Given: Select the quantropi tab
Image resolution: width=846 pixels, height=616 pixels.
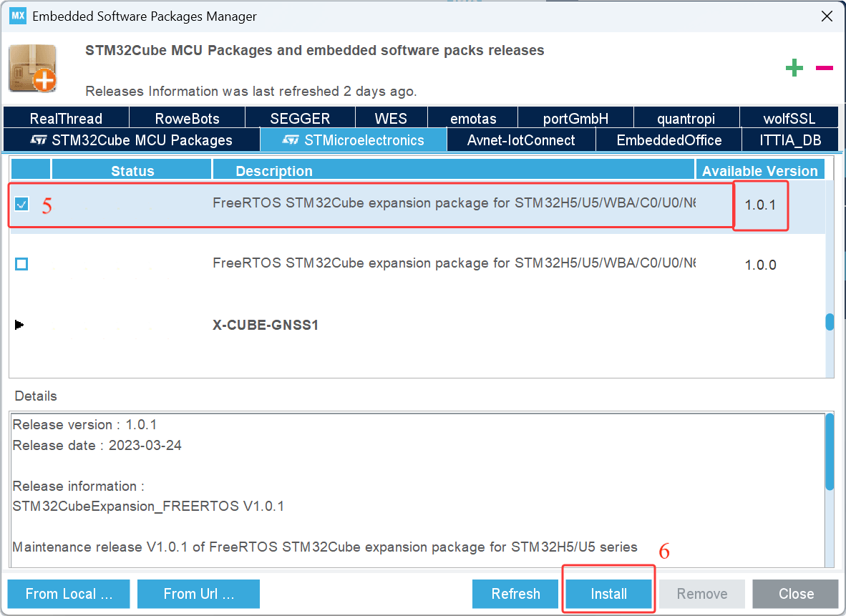Looking at the screenshot, I should 686,118.
